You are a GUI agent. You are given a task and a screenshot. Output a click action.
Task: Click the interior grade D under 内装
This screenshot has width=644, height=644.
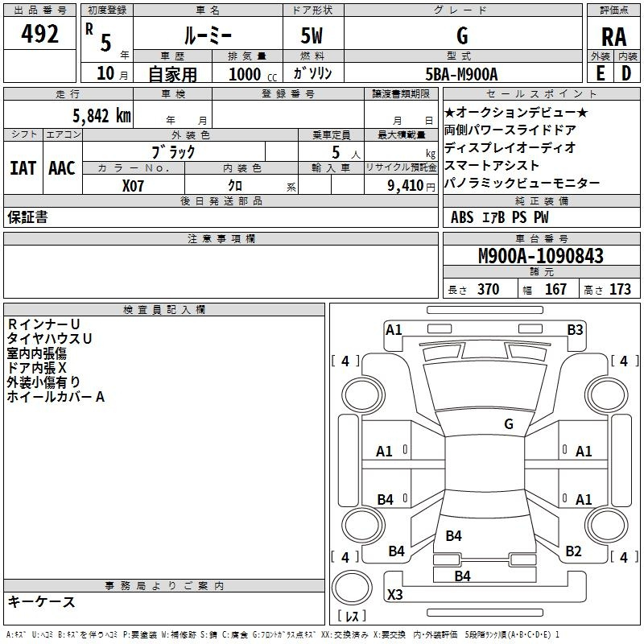pyautogui.click(x=626, y=73)
